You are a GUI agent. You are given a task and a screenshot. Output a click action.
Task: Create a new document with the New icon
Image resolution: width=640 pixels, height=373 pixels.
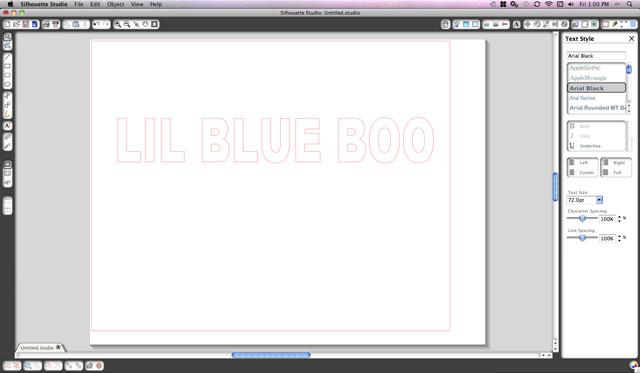7,24
